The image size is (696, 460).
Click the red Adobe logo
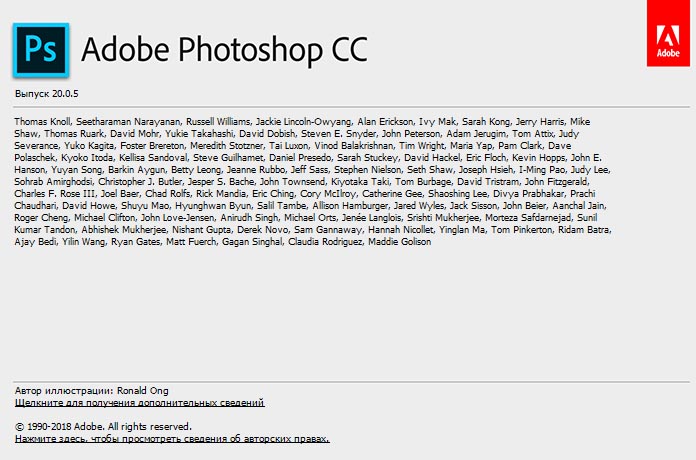(x=668, y=33)
